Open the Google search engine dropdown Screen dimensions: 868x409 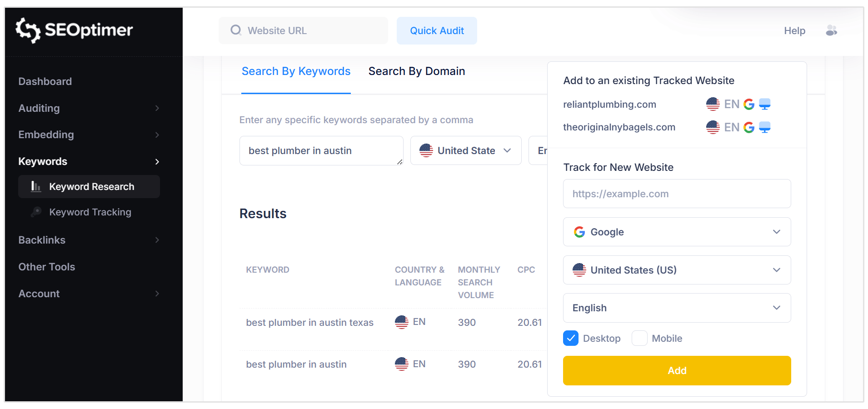677,232
